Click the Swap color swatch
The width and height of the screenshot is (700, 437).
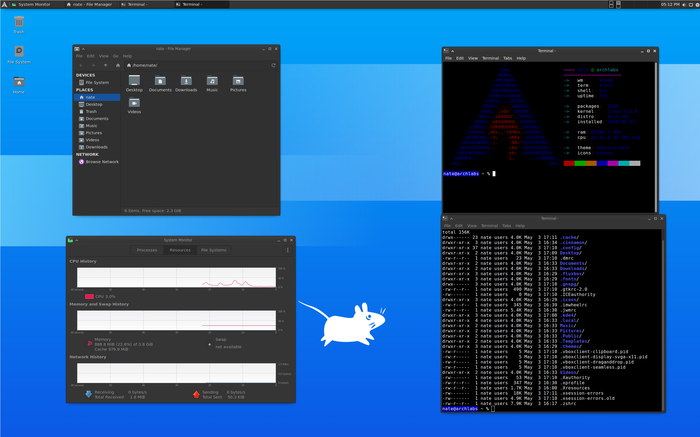tap(210, 344)
